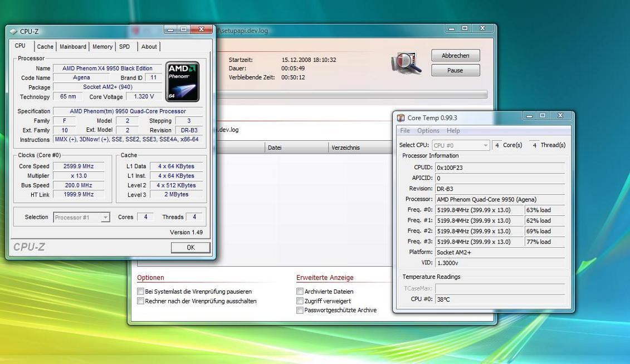
Task: Check the Zugriff verweigert option
Action: click(300, 301)
